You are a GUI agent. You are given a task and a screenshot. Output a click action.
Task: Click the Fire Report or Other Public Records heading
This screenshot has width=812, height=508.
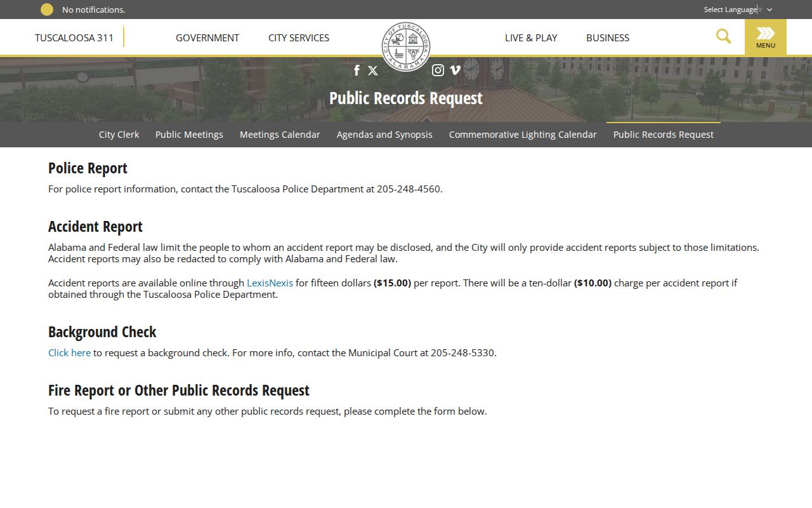(x=179, y=391)
